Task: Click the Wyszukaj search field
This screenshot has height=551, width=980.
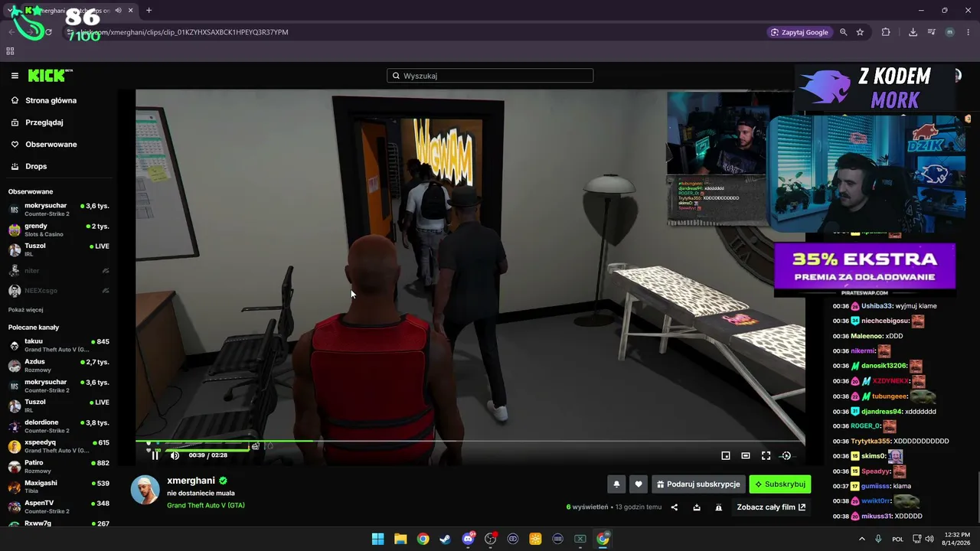Action: (490, 76)
